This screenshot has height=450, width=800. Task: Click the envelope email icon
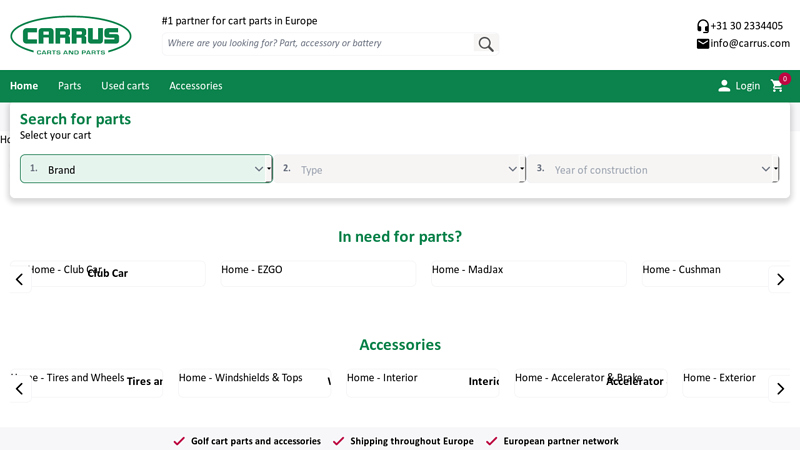(x=703, y=44)
